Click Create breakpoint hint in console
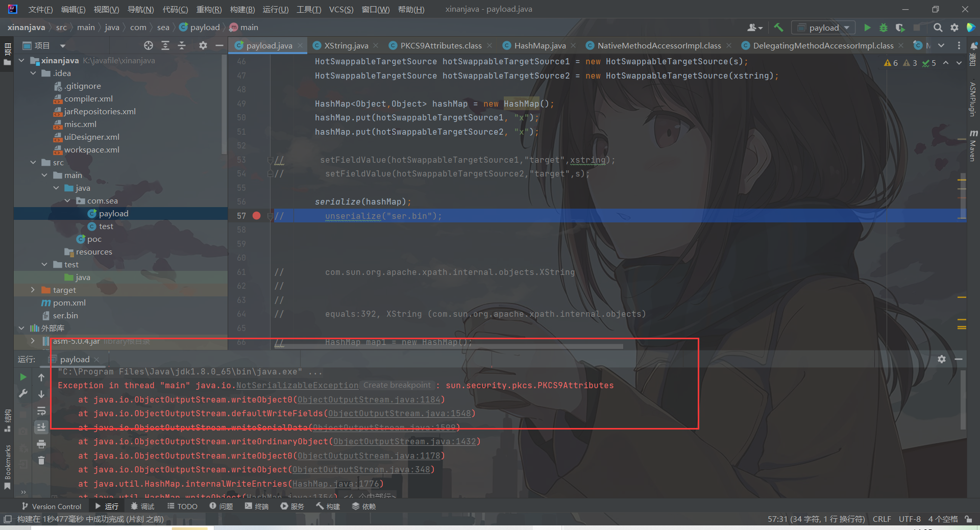The width and height of the screenshot is (980, 530). coord(397,385)
